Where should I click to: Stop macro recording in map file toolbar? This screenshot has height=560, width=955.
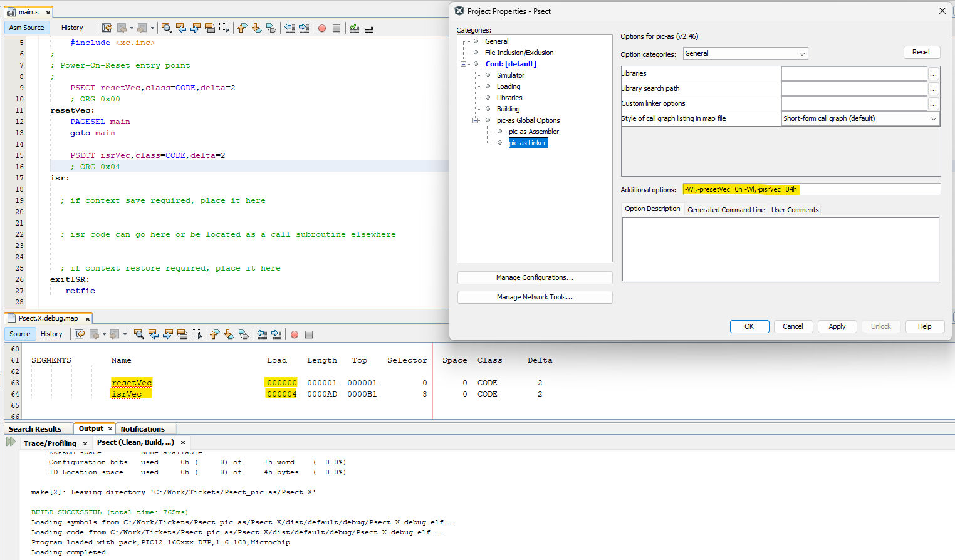point(309,334)
